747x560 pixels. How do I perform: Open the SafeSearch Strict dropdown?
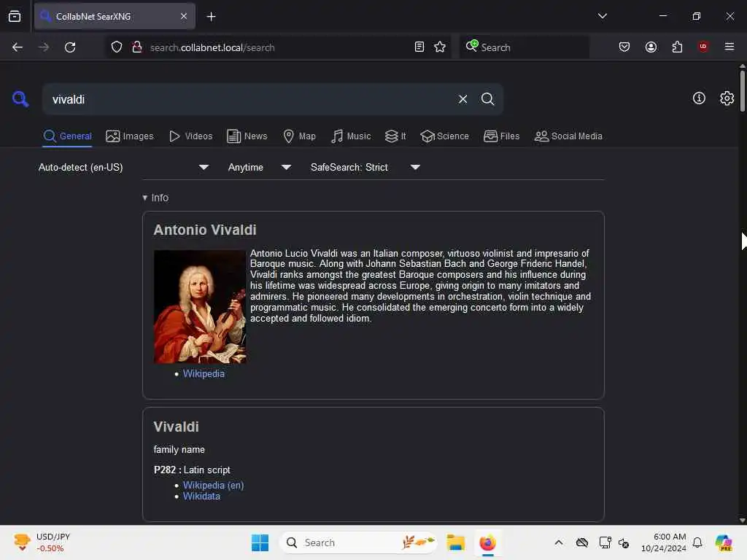click(365, 168)
